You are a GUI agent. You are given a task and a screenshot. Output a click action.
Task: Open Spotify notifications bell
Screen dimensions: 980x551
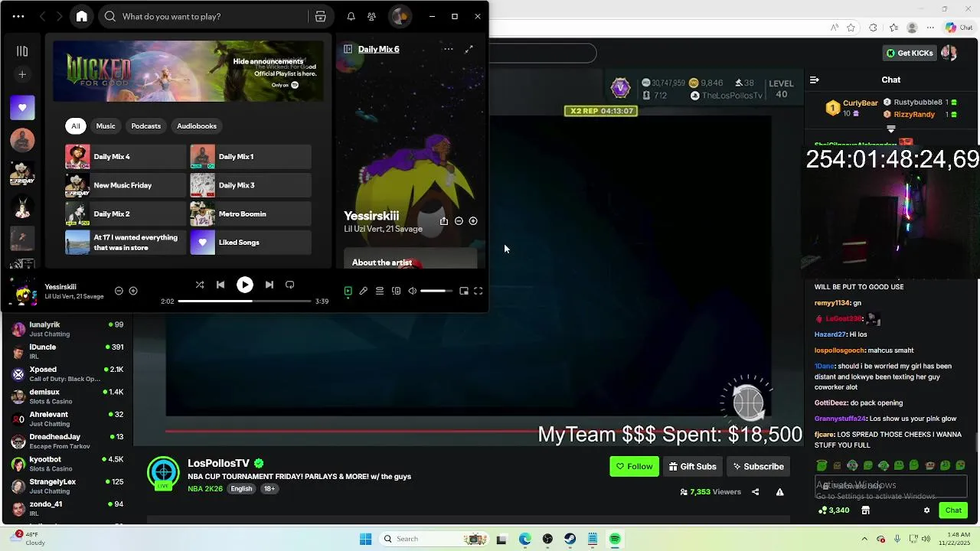tap(351, 16)
